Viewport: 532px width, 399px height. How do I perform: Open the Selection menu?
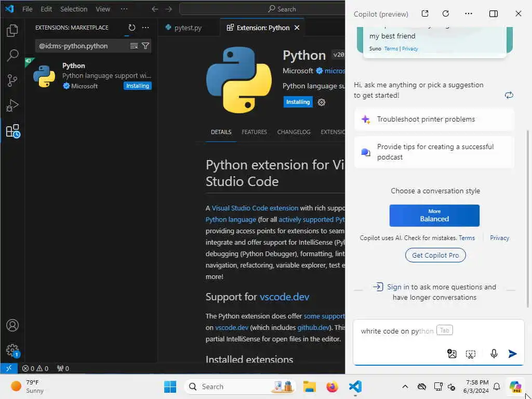click(74, 9)
